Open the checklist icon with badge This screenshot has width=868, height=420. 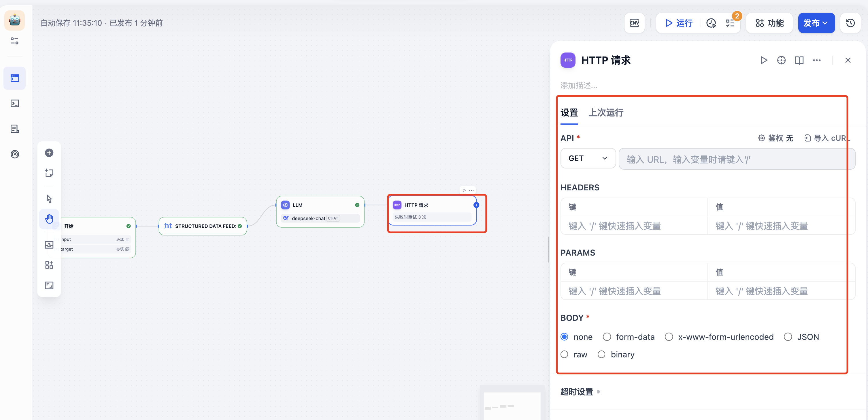coord(730,23)
